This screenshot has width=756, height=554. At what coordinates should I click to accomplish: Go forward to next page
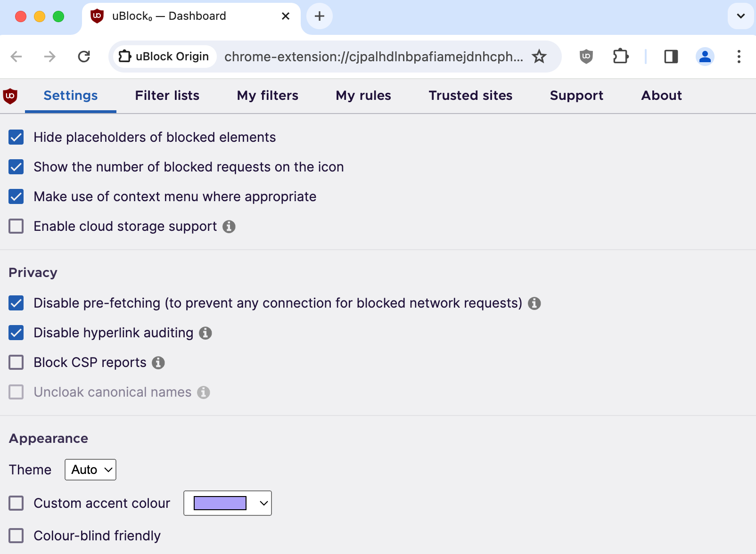(x=49, y=57)
